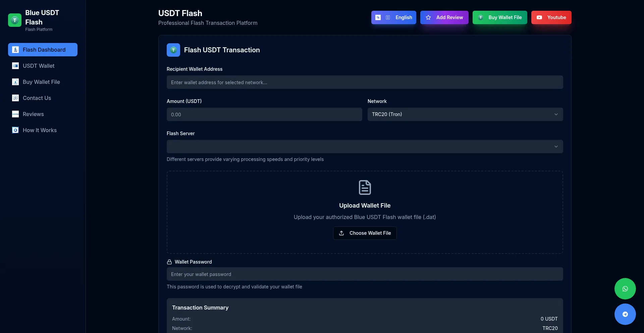Click the YouTube play icon

539,17
